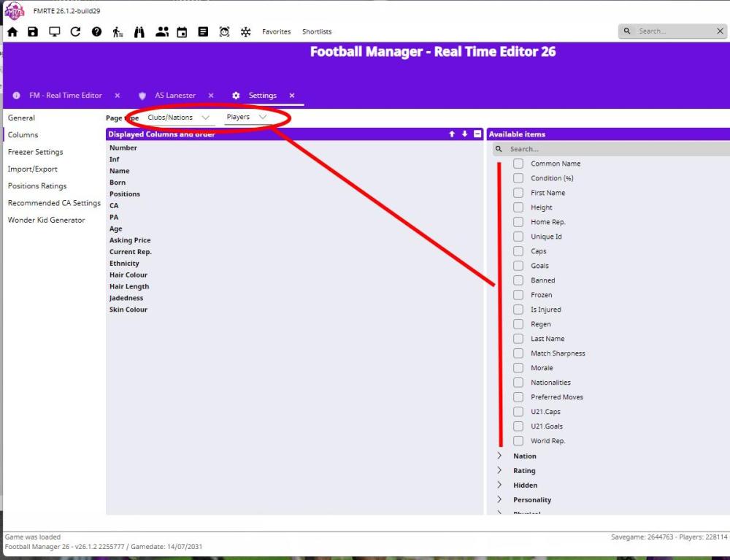Open the Clubs/Nations page type dropdown
Viewport: 730px width, 560px height.
pos(178,118)
